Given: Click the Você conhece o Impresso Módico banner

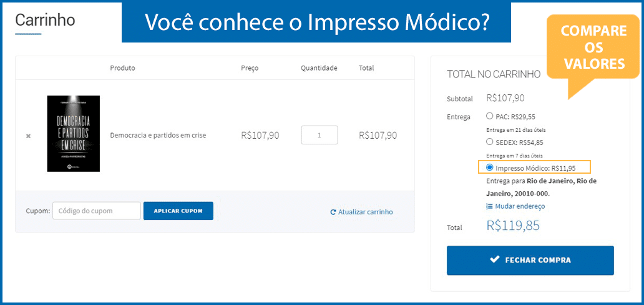Looking at the screenshot, I should point(316,22).
